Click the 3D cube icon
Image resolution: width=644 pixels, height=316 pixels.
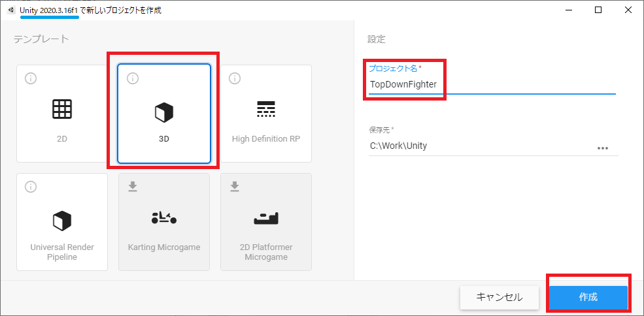[x=164, y=112]
